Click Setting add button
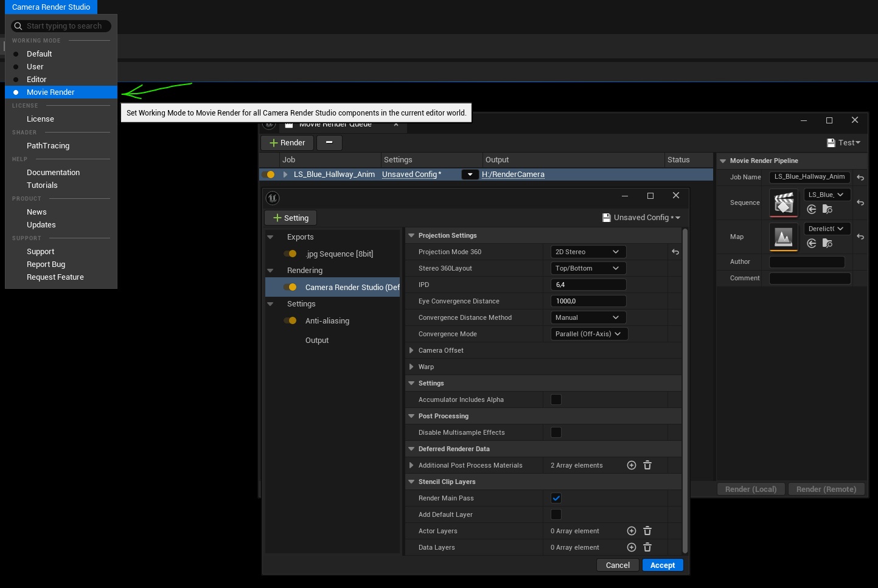 pos(291,218)
